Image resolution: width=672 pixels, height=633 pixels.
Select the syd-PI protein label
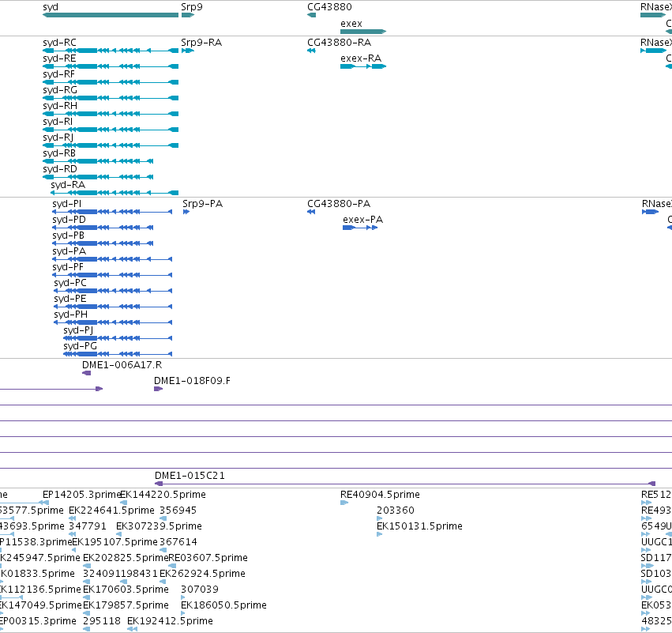point(66,204)
